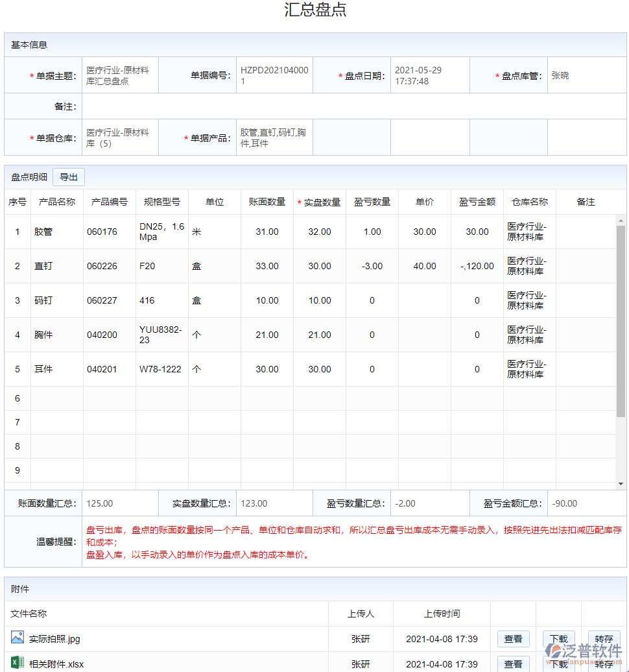View the 实际拍照.jpg attachment via 查看
Screen dimensions: 629x672
513,639
